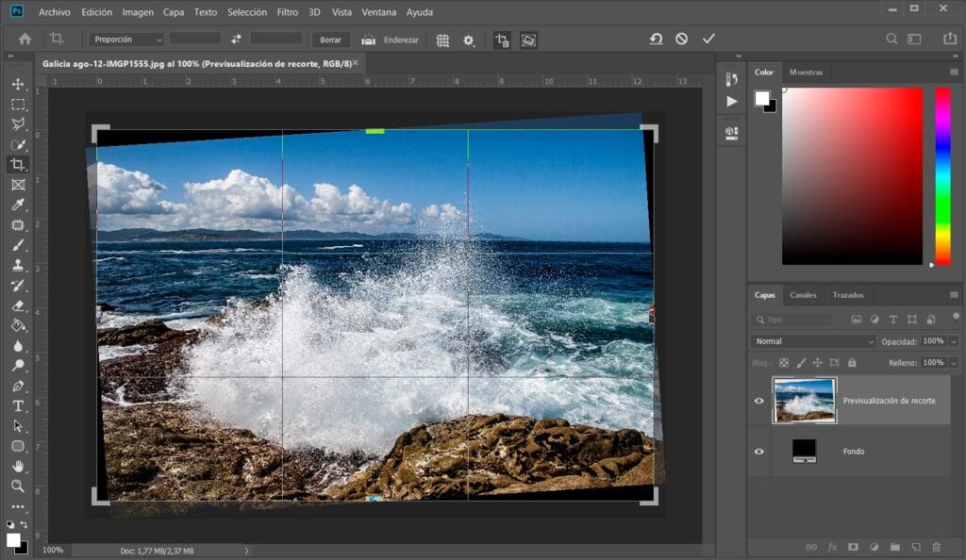The height and width of the screenshot is (560, 966).
Task: Open the Proporción aspect ratio dropdown
Action: pyautogui.click(x=127, y=40)
